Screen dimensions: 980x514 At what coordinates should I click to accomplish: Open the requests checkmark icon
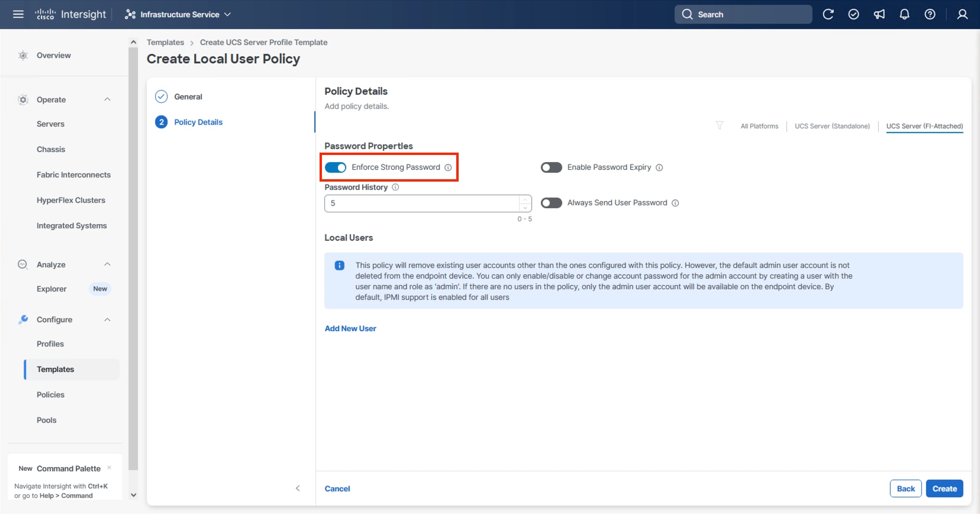pyautogui.click(x=853, y=14)
